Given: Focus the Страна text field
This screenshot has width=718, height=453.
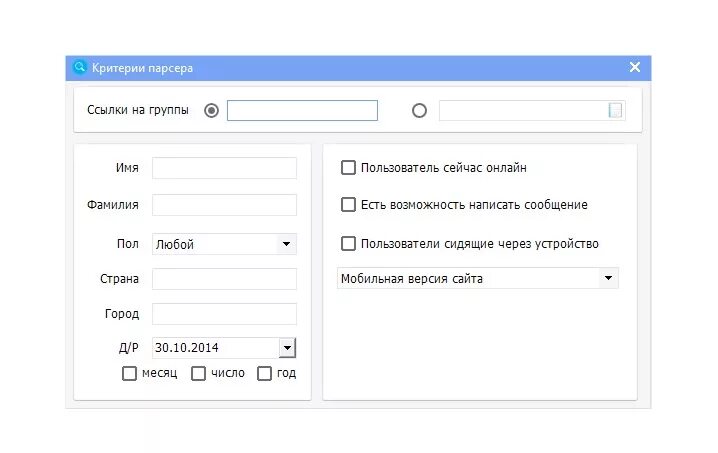Looking at the screenshot, I should coord(224,278).
